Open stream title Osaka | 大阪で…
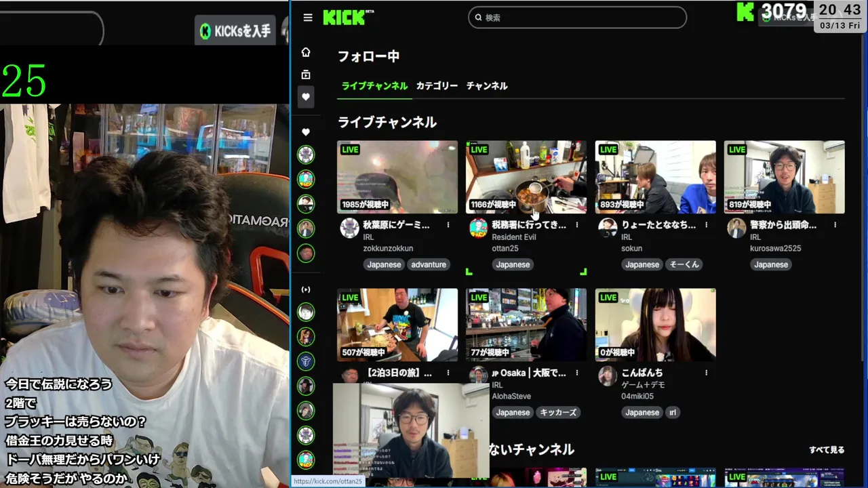Screen dimensions: 868x488 point(529,373)
